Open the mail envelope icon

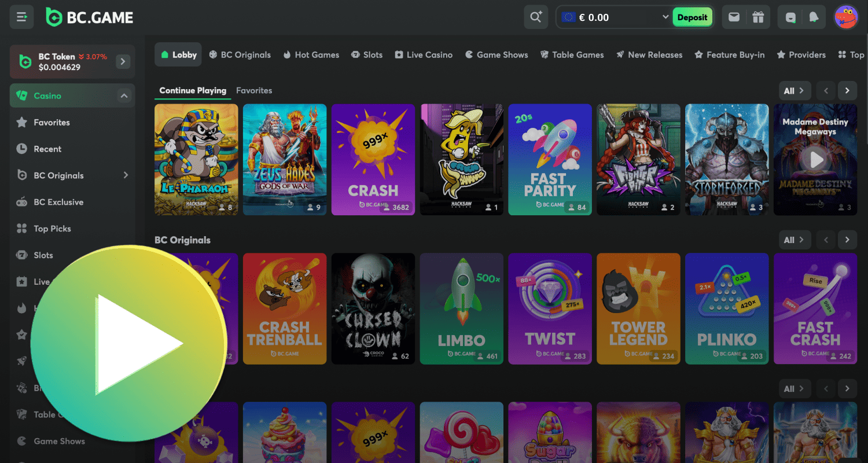[734, 17]
